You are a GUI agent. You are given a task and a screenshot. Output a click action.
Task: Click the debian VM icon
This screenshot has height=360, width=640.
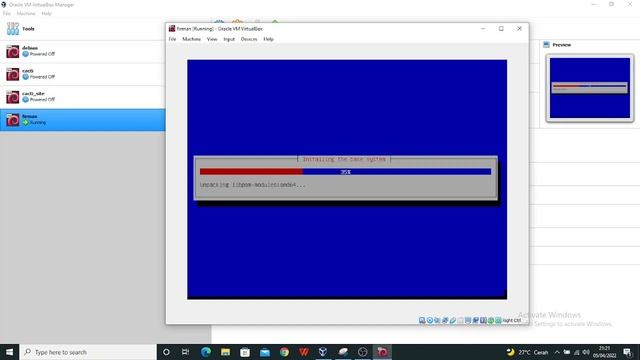tap(13, 51)
